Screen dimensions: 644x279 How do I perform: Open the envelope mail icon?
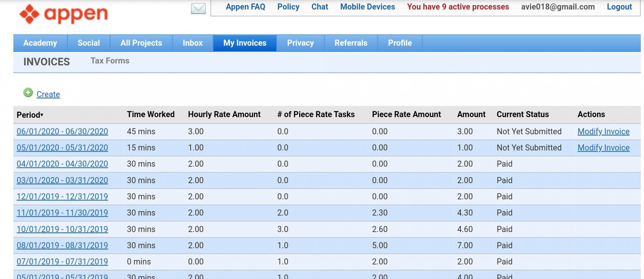click(198, 8)
